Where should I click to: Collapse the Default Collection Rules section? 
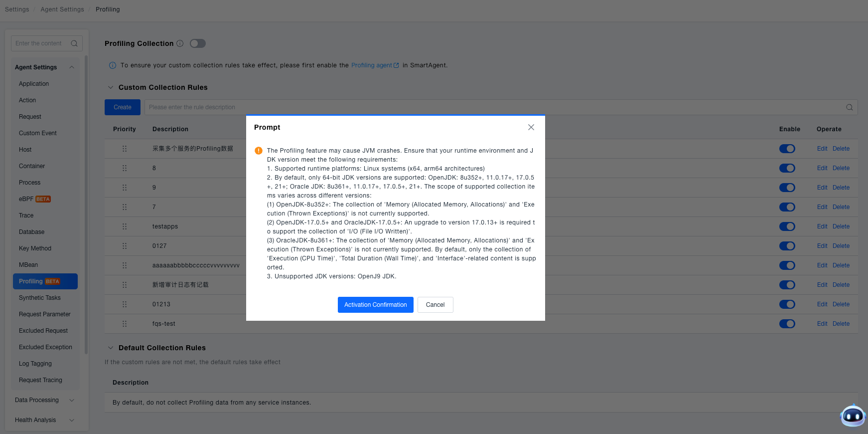[111, 348]
